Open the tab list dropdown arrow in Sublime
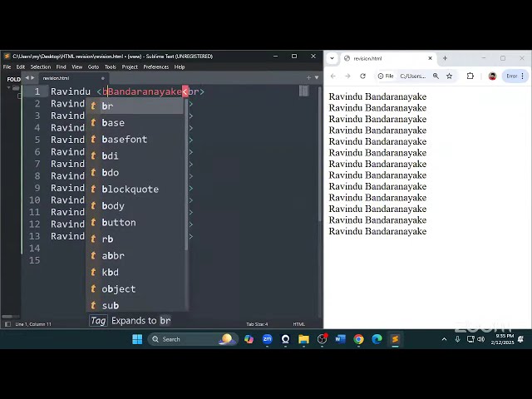 [x=317, y=77]
